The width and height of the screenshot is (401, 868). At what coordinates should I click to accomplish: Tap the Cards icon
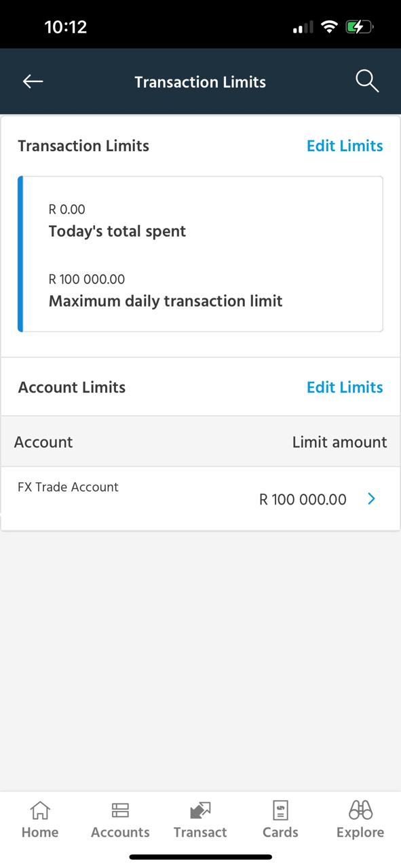pyautogui.click(x=280, y=810)
